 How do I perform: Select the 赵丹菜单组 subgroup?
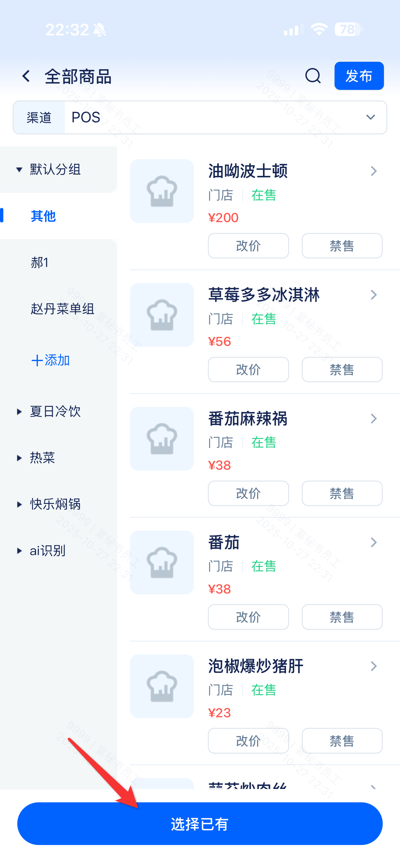click(62, 309)
